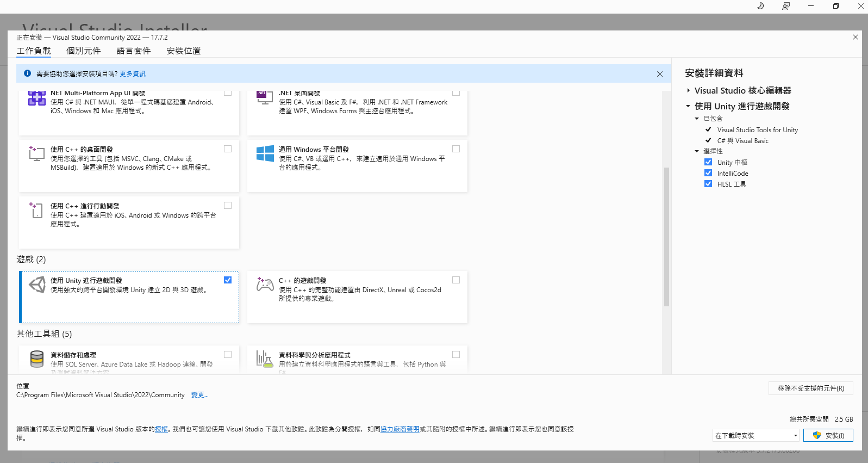Check the C++ game development workload

456,280
